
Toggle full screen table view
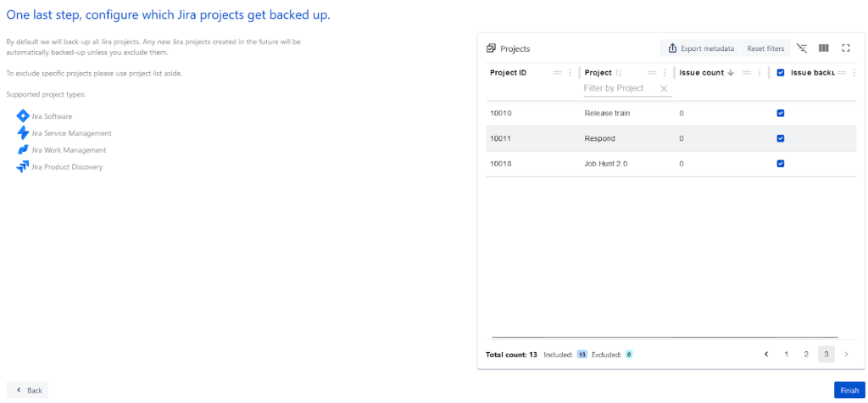pyautogui.click(x=845, y=48)
